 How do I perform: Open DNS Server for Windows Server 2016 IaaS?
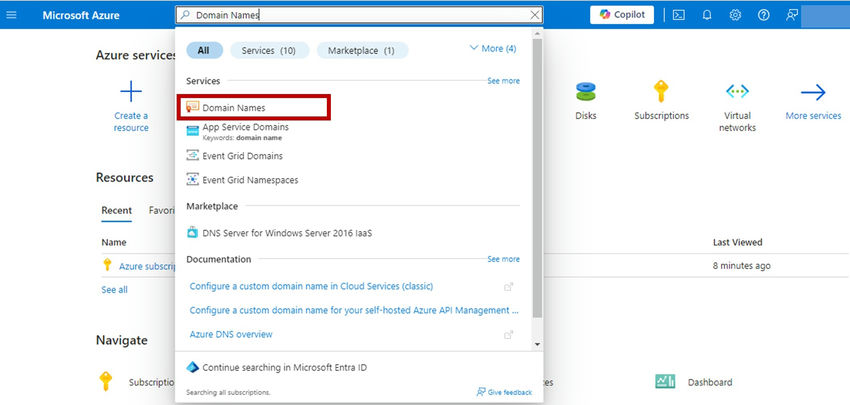287,234
